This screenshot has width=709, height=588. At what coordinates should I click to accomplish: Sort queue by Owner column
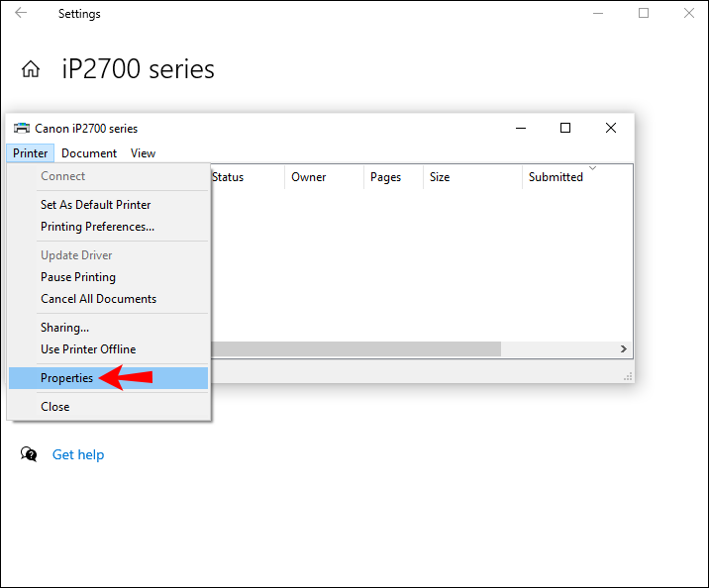(x=324, y=177)
